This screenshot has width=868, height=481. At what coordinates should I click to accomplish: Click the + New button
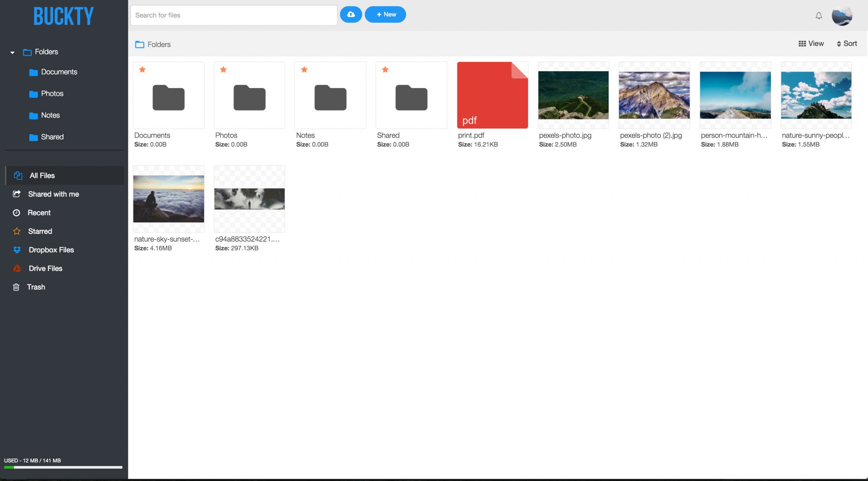pos(385,14)
